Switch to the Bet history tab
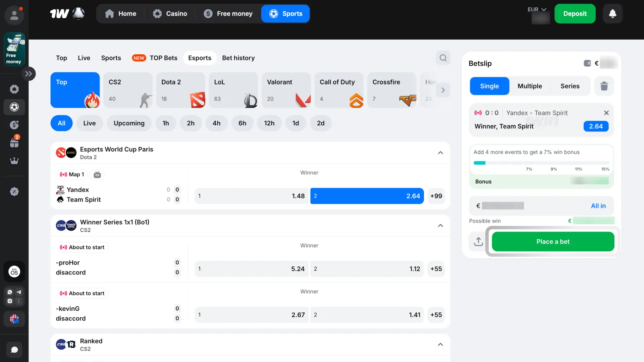Viewport: 644px width, 362px height. coord(238,58)
